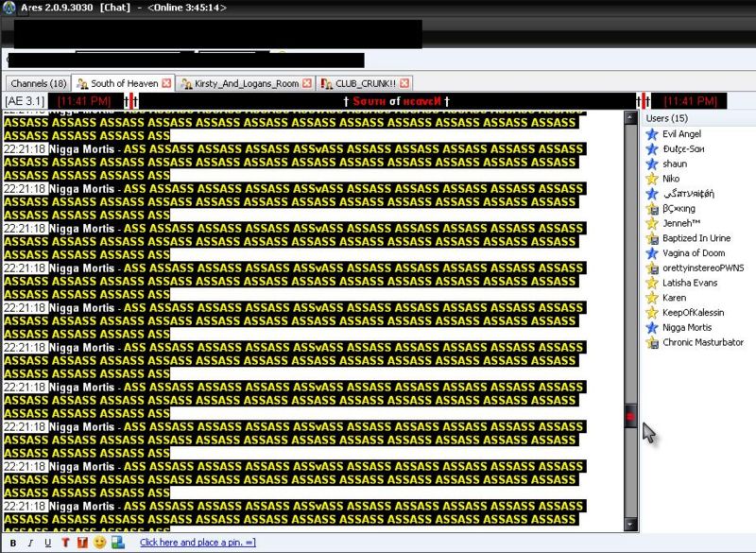Toggle underline text formatting
The image size is (756, 553).
point(47,543)
